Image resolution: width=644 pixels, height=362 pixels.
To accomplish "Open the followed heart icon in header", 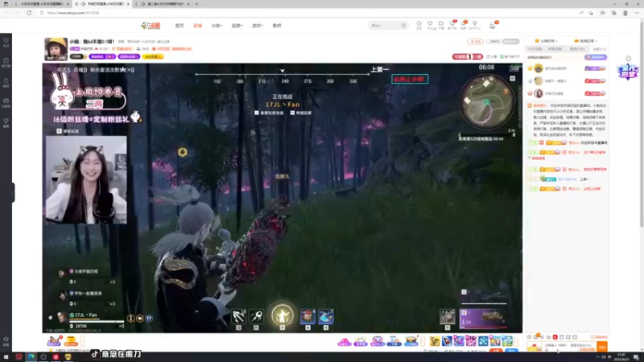I will [x=430, y=25].
